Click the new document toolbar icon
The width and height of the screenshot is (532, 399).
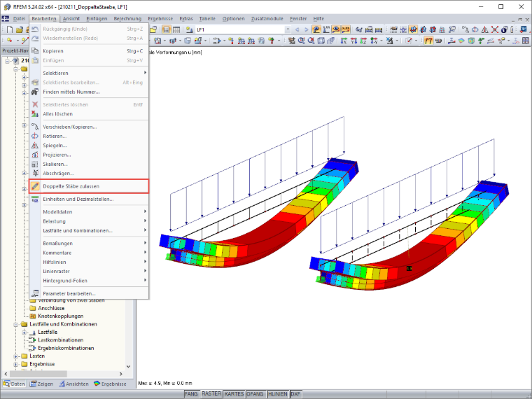click(x=10, y=30)
